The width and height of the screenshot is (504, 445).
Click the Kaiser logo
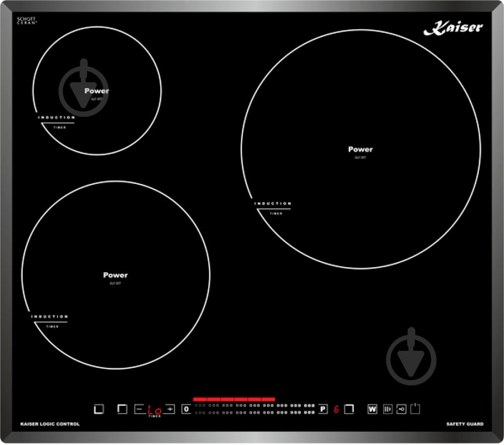453,28
